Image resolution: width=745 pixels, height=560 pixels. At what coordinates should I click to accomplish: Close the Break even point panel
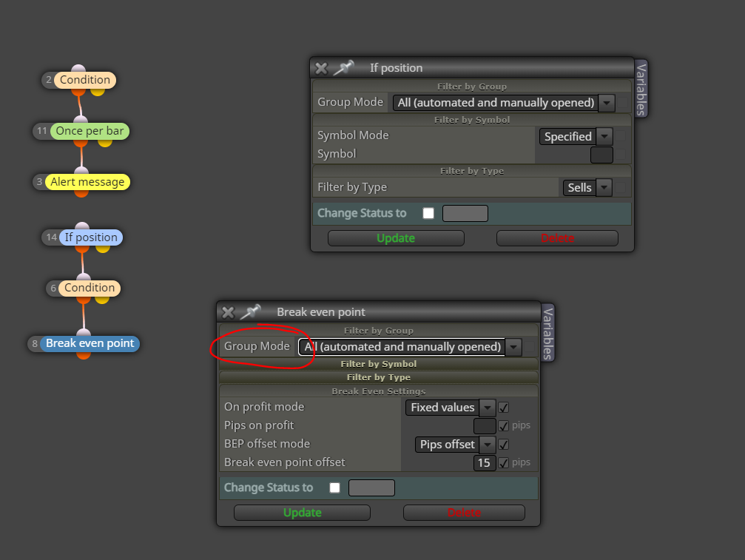228,312
